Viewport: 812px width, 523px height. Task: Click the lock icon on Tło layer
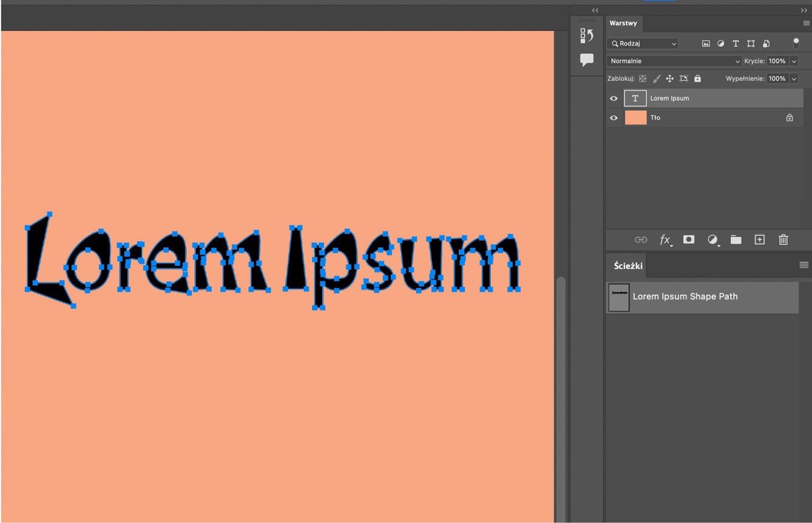coord(790,118)
